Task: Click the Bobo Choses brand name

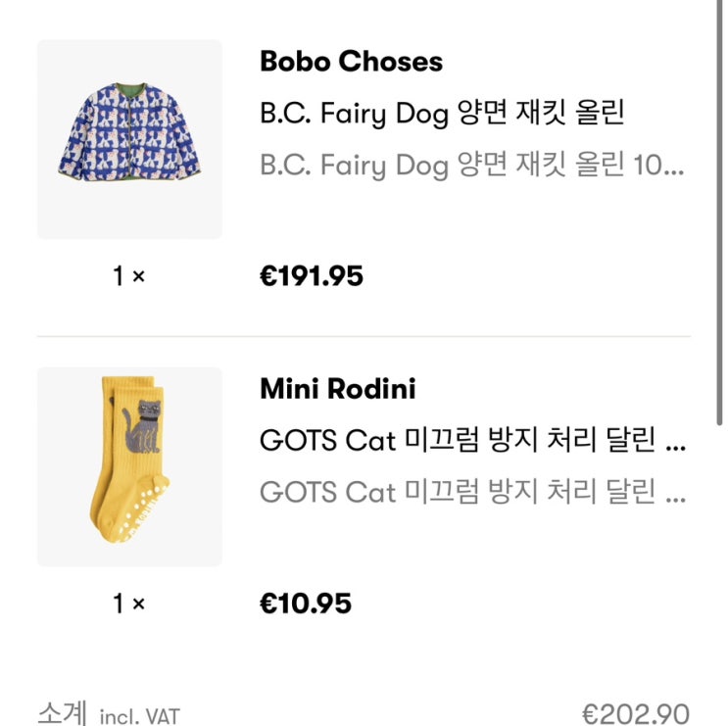Action: point(351,62)
